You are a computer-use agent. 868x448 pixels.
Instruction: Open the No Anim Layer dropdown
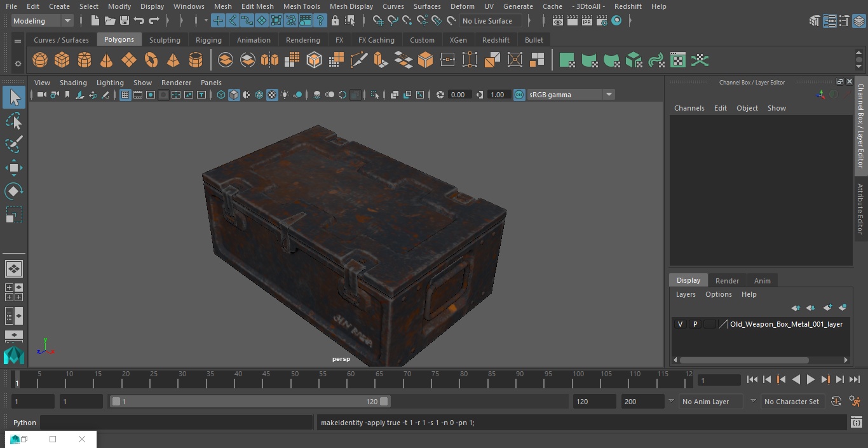[x=712, y=402]
